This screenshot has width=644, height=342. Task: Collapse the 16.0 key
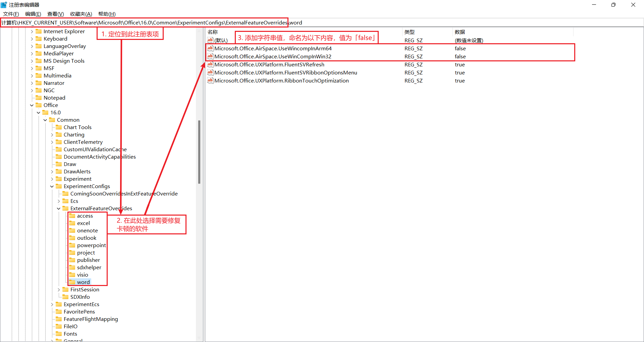coord(39,113)
